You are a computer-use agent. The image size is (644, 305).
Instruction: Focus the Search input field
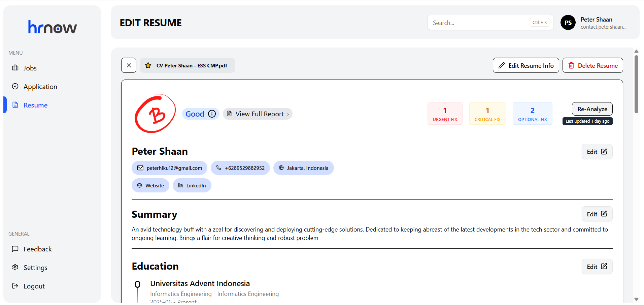click(x=478, y=23)
